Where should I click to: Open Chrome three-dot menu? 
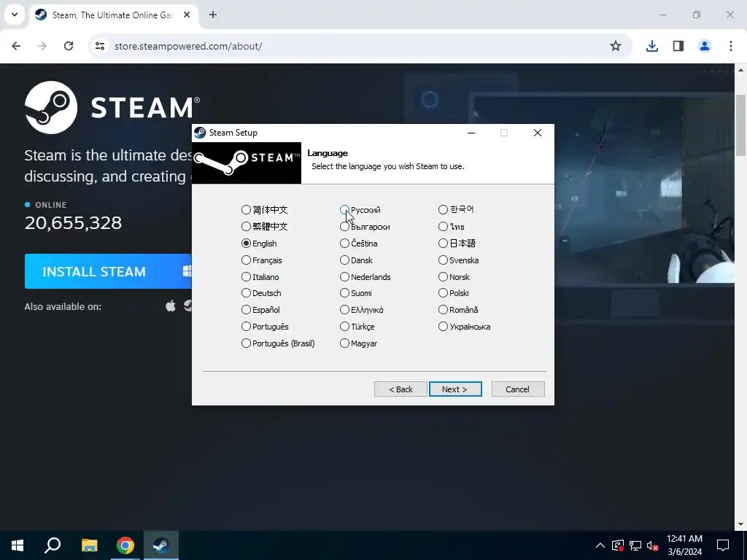pos(731,46)
